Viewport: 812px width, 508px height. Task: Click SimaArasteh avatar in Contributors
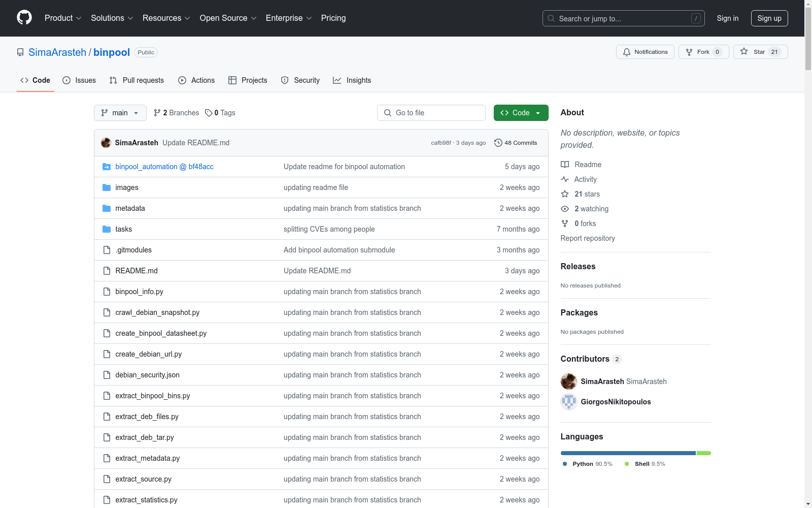[569, 382]
